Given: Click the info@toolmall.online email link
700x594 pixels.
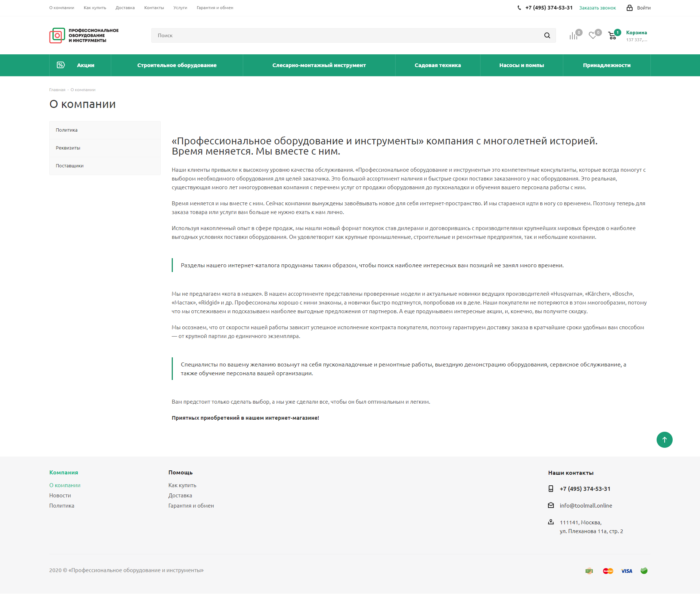Looking at the screenshot, I should coord(586,505).
